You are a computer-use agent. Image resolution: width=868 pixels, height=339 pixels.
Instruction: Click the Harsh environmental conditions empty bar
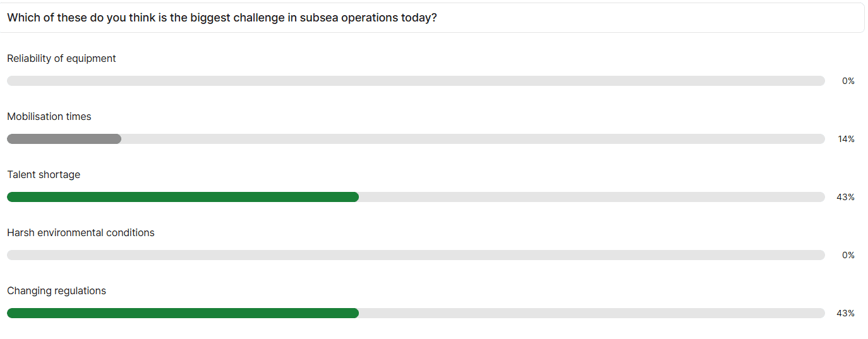click(x=416, y=255)
